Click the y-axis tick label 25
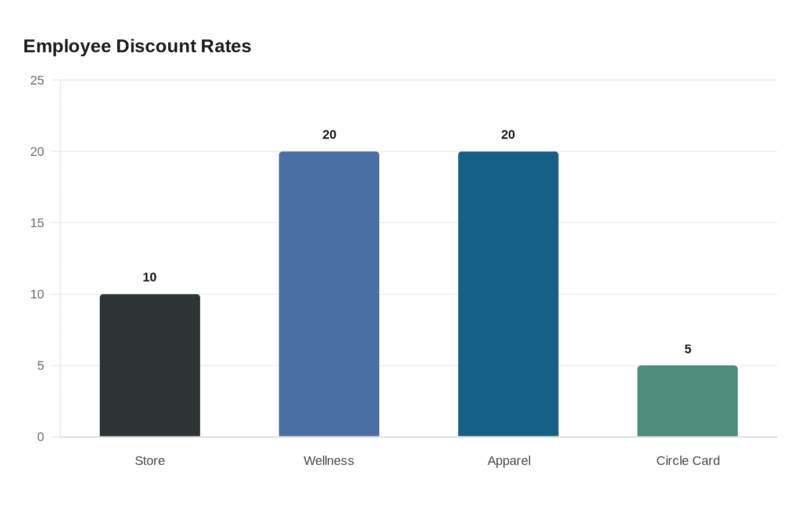The width and height of the screenshot is (812, 510). [x=37, y=81]
